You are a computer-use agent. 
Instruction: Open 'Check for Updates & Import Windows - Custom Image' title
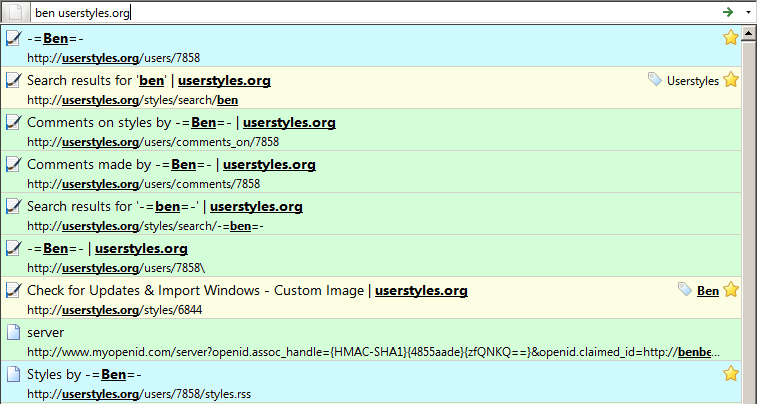[x=247, y=291]
